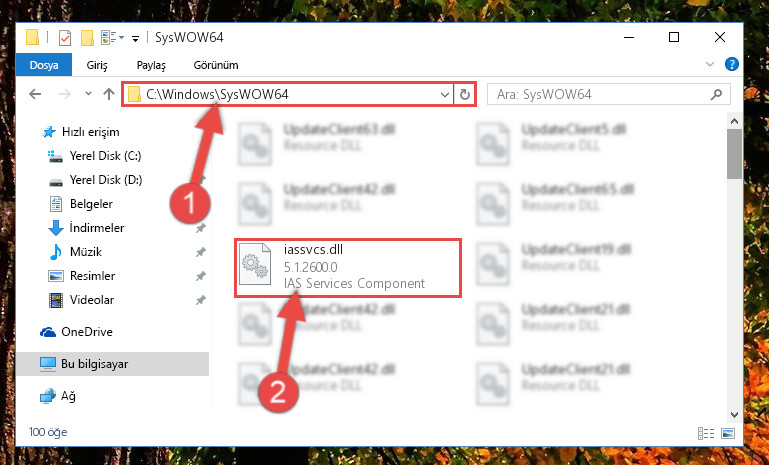Select the Paylaş ribbon tab
Screen dimensions: 769x465
point(151,65)
